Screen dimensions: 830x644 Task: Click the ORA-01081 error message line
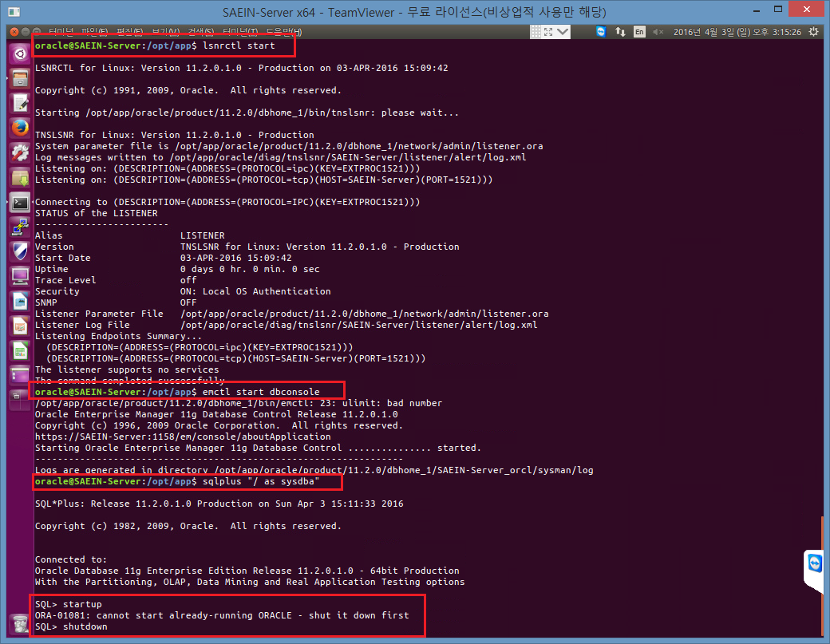point(222,615)
